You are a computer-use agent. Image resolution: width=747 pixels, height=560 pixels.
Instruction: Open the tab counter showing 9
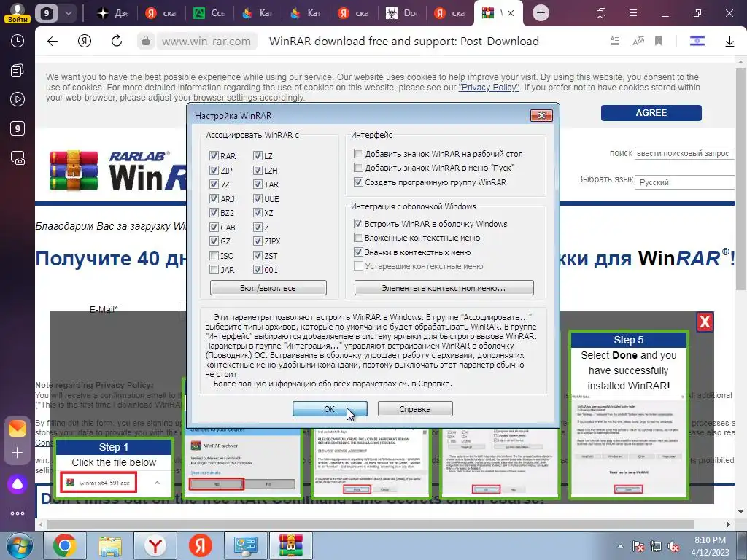46,13
